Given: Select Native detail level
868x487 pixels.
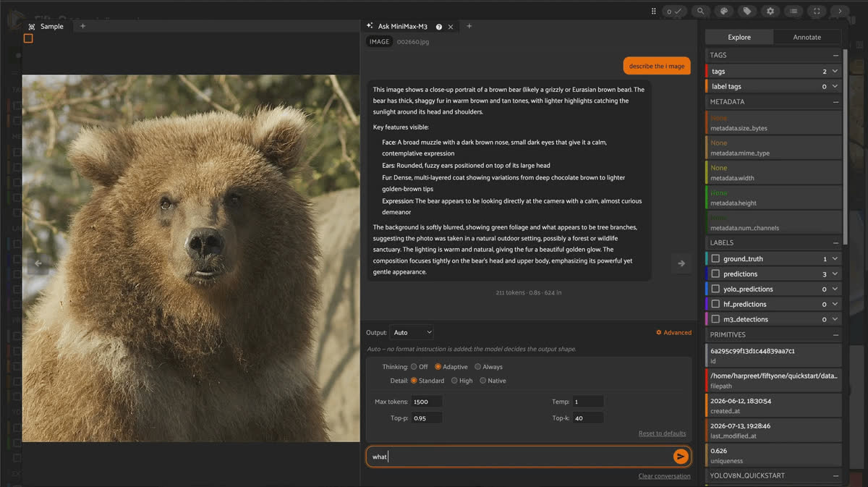Looking at the screenshot, I should click(x=482, y=381).
